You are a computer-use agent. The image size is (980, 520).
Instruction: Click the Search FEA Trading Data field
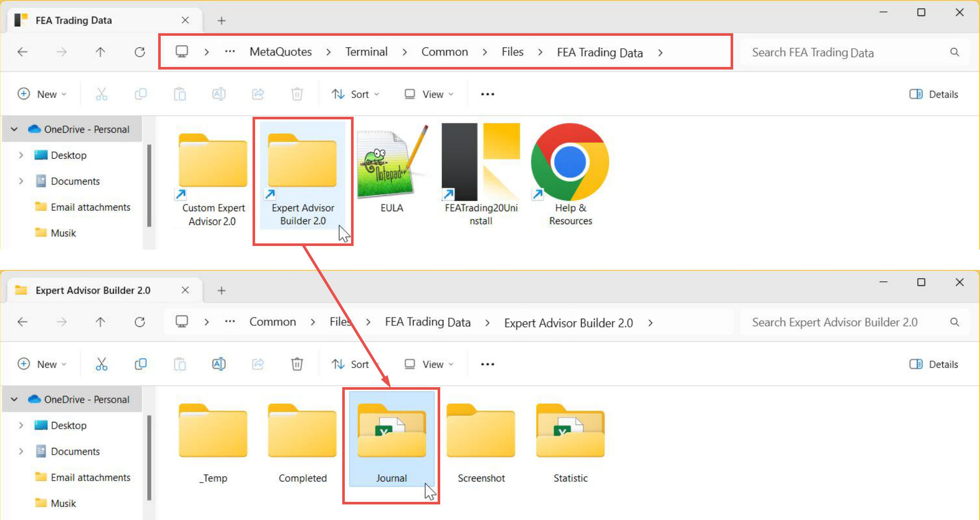pos(855,52)
